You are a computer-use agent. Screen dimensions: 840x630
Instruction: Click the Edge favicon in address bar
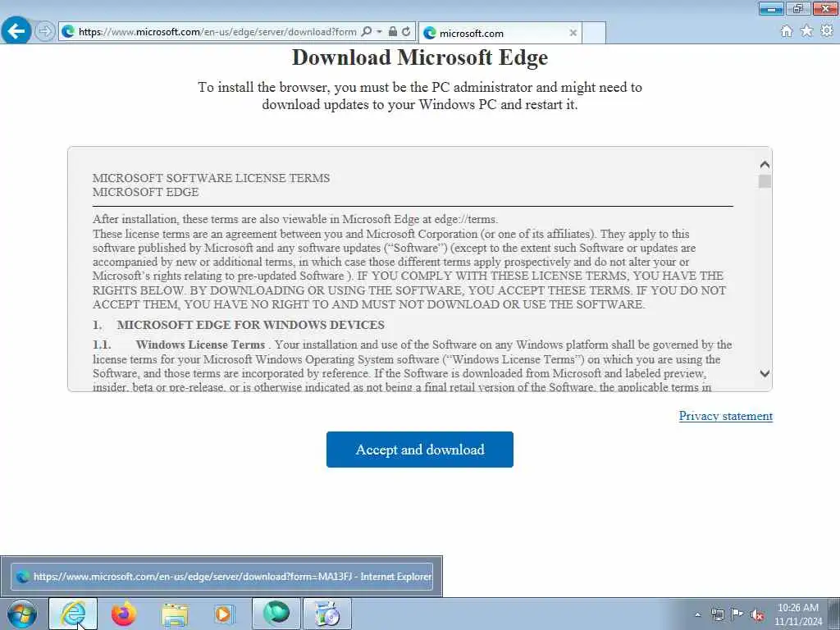[x=68, y=32]
